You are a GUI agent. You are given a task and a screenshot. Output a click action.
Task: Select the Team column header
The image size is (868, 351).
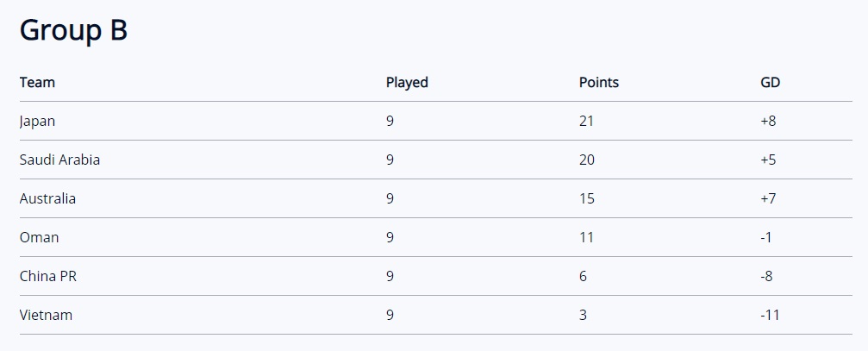37,83
